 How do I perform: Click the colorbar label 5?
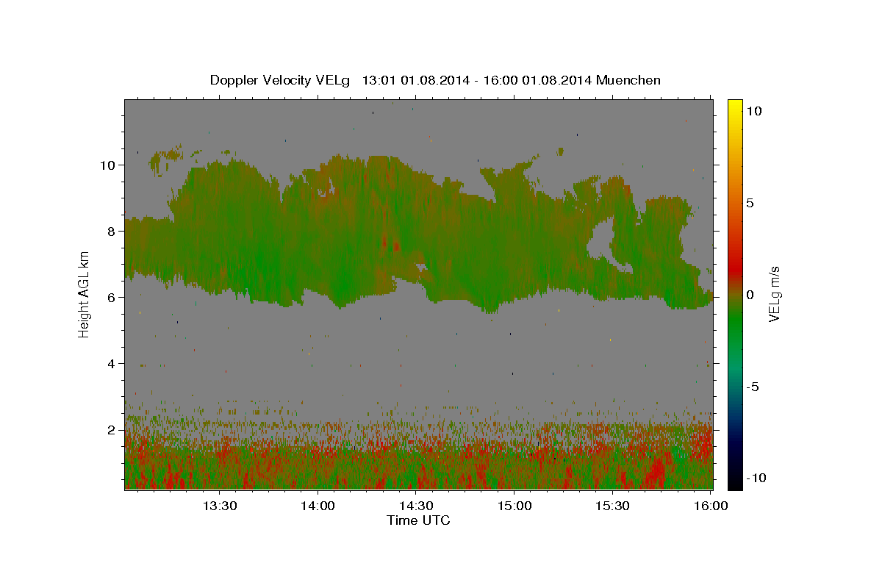point(749,203)
